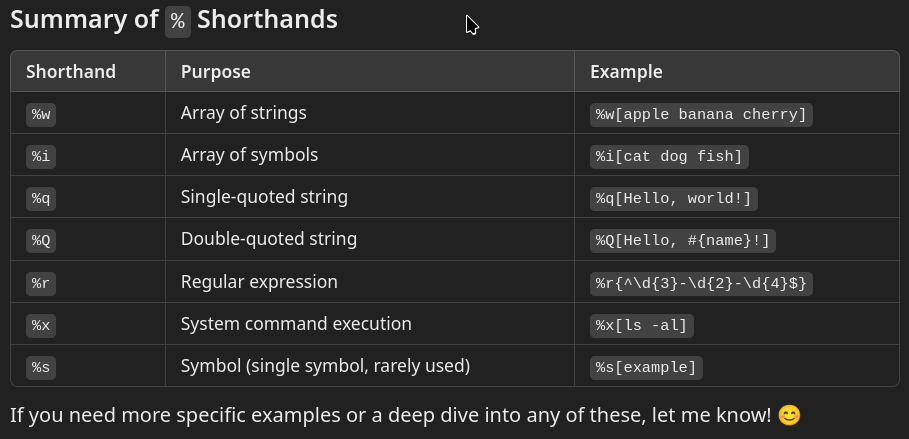Click the % code badge in the heading
This screenshot has height=439, width=909.
178,21
